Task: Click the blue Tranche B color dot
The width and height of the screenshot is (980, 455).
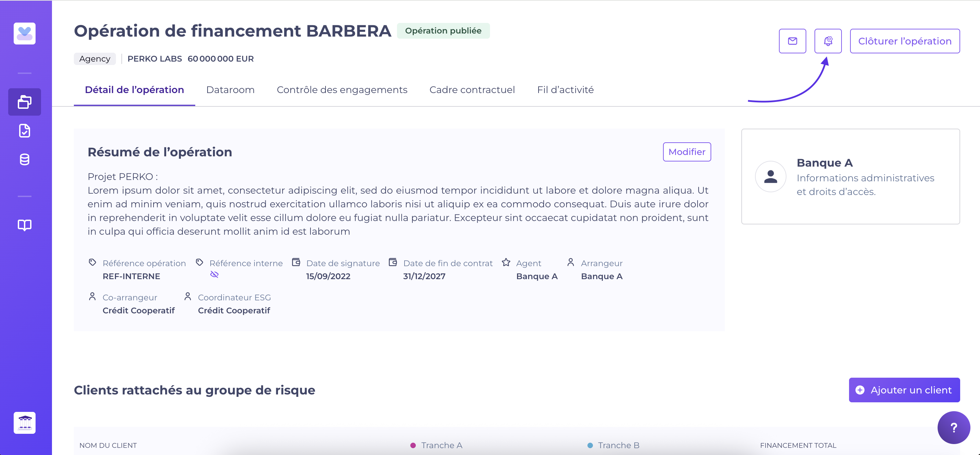Action: (590, 445)
